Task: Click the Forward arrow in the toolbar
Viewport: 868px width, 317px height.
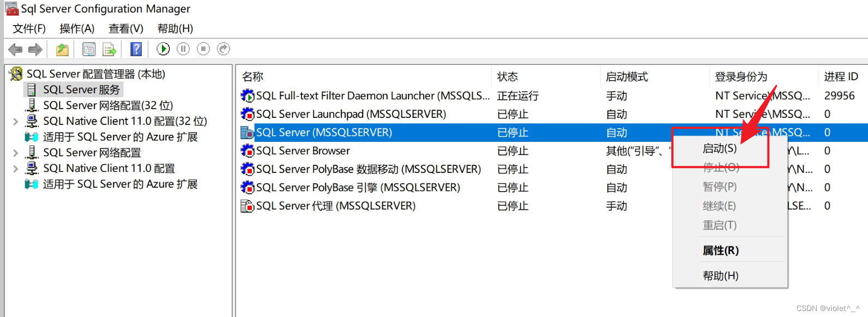Action: pyautogui.click(x=35, y=50)
